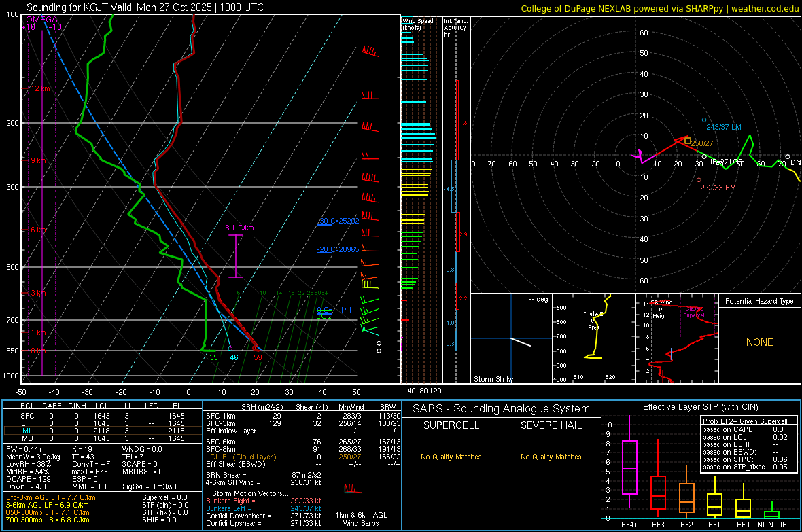Image resolution: width=802 pixels, height=532 pixels.
Task: Click the 'Theta-E v. Pres' inset label
Action: coord(593,320)
